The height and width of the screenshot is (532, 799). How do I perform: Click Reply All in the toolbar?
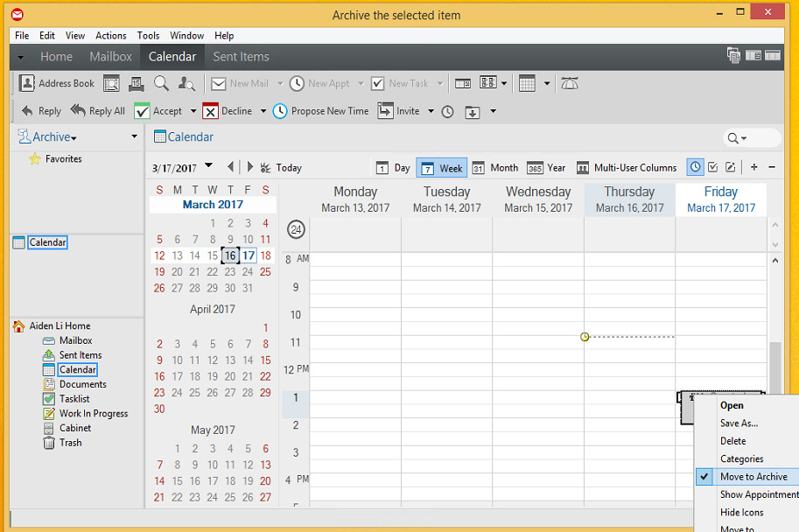point(97,110)
